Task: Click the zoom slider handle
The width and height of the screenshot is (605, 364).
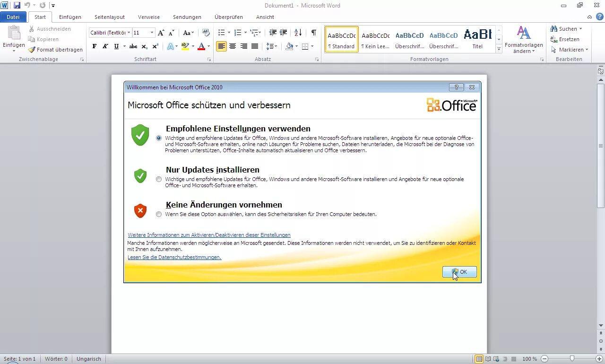Action: coord(572,359)
